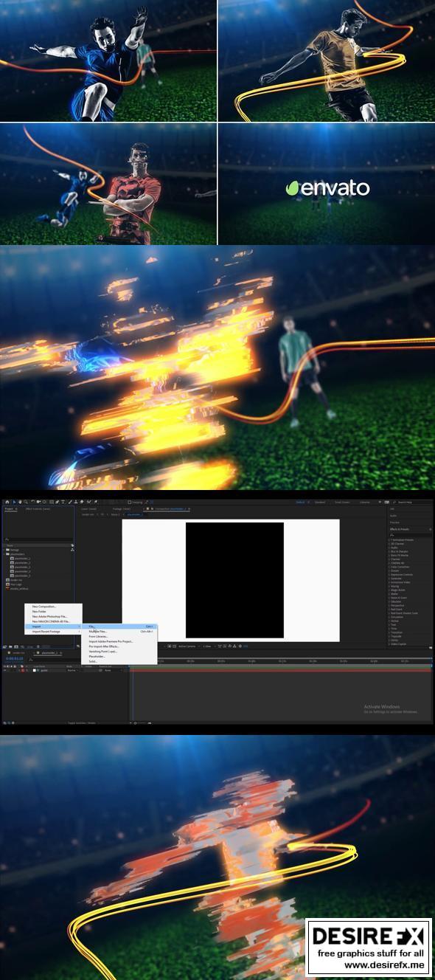This screenshot has width=435, height=980.
Task: Select the Roto Brush tool
Action: tap(88, 502)
